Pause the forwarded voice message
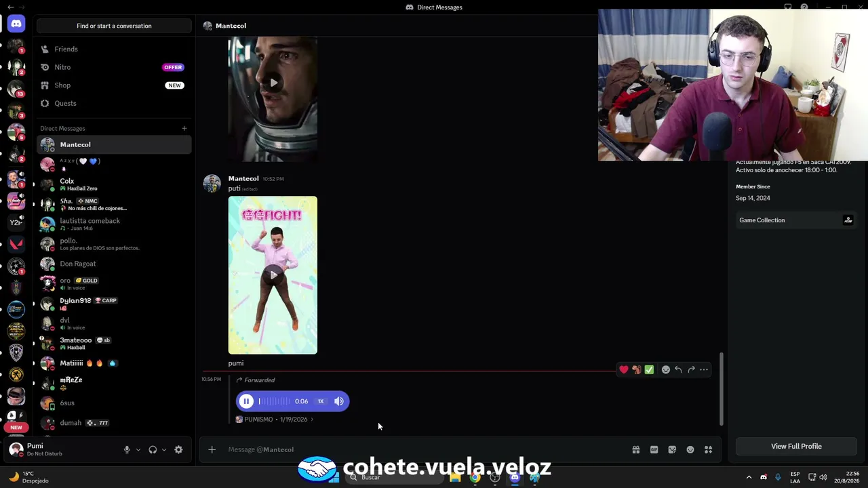 (x=246, y=401)
